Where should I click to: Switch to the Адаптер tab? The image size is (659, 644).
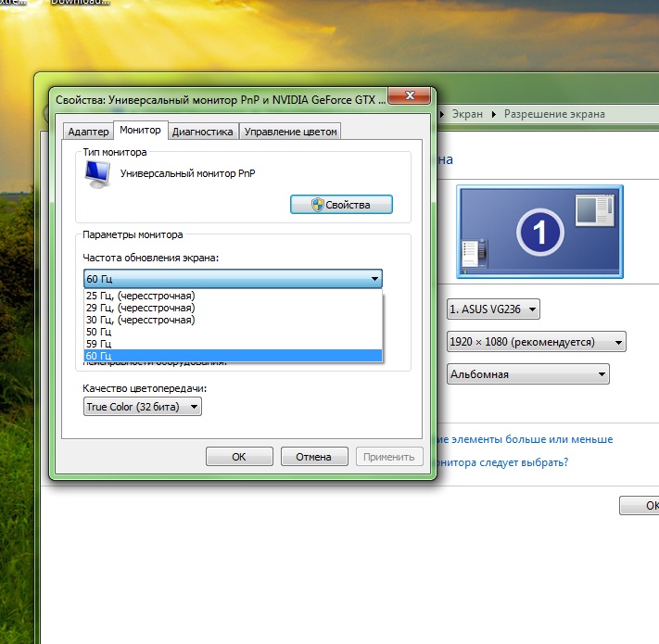coord(89,132)
